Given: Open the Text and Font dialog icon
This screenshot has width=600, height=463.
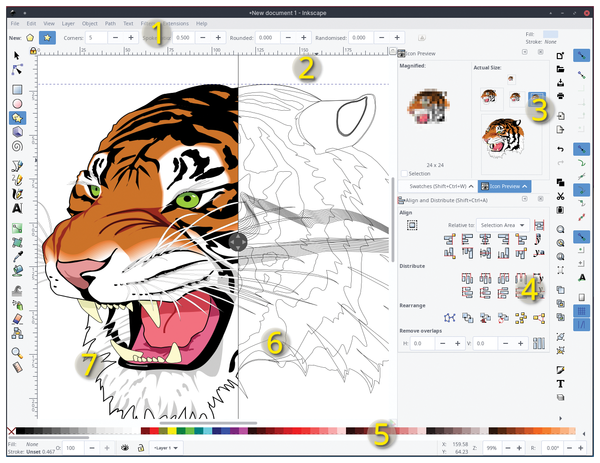Looking at the screenshot, I should pos(561,384).
